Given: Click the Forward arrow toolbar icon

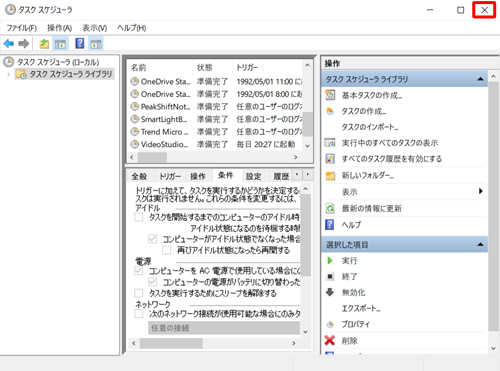Looking at the screenshot, I should tap(24, 44).
